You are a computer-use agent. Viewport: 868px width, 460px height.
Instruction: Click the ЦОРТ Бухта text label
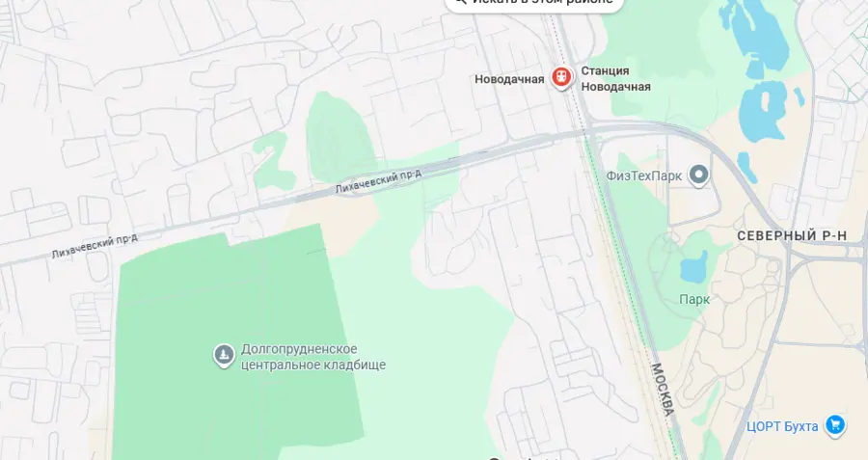[782, 427]
